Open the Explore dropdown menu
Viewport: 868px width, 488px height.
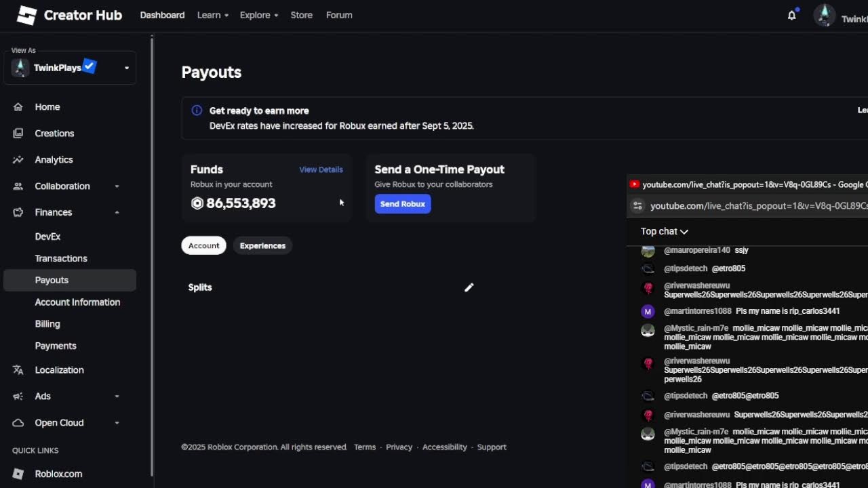coord(259,15)
